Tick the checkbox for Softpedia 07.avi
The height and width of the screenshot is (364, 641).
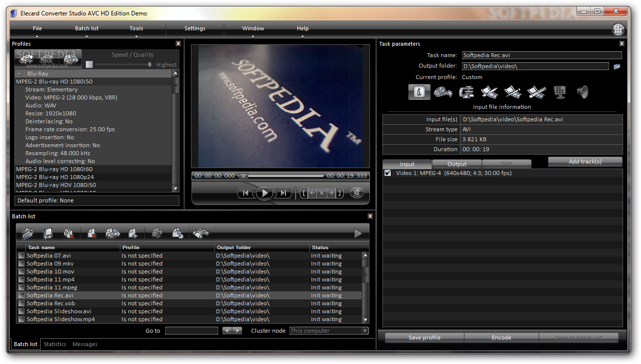(x=21, y=256)
